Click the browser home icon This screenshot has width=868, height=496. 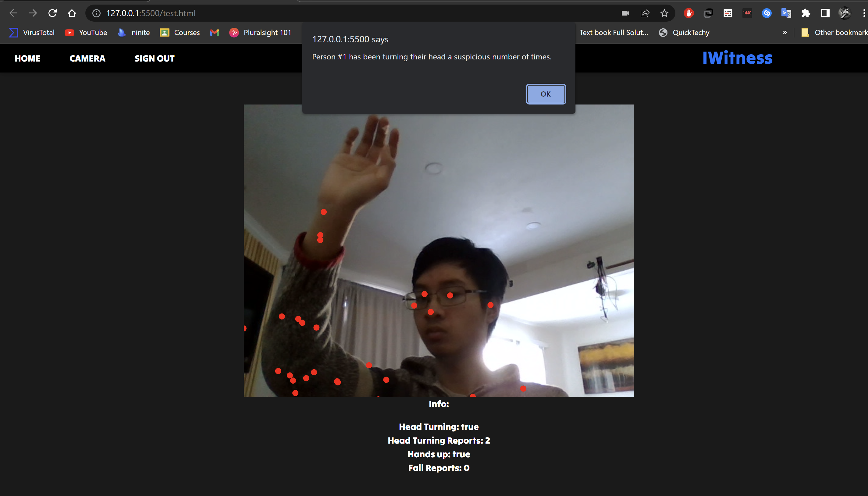(x=72, y=13)
